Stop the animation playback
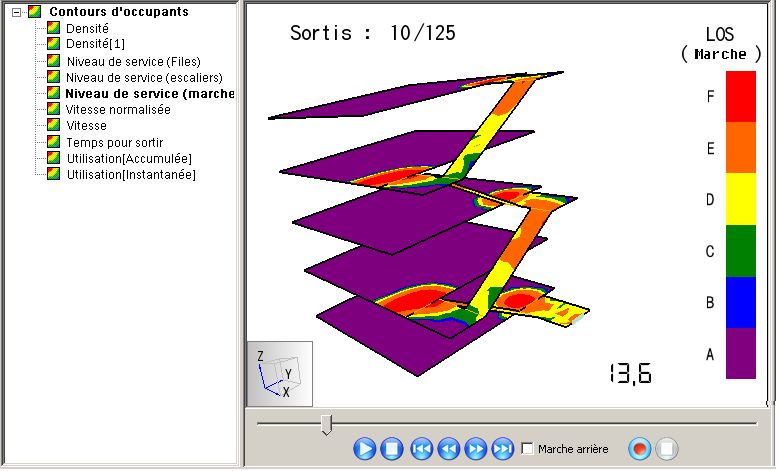 pyautogui.click(x=391, y=449)
